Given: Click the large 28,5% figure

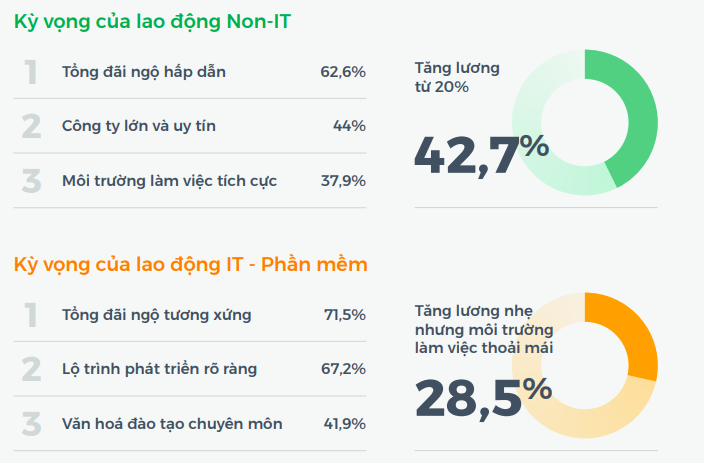Looking at the screenshot, I should (483, 395).
